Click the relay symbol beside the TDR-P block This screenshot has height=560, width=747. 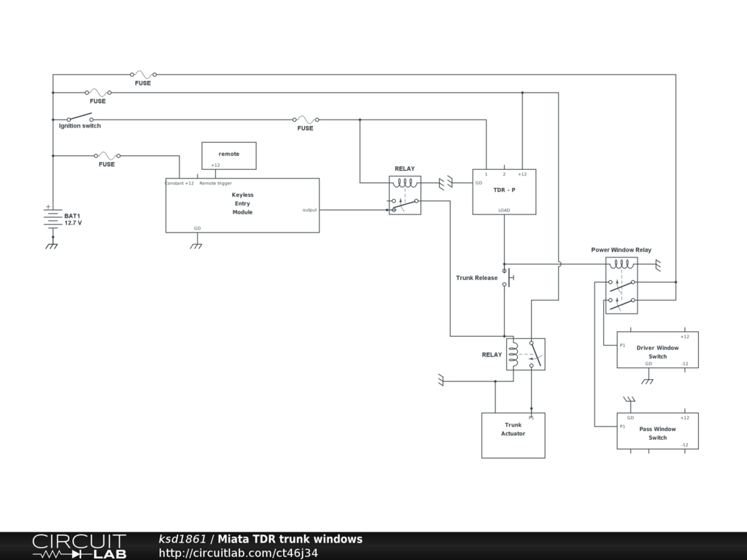point(405,195)
